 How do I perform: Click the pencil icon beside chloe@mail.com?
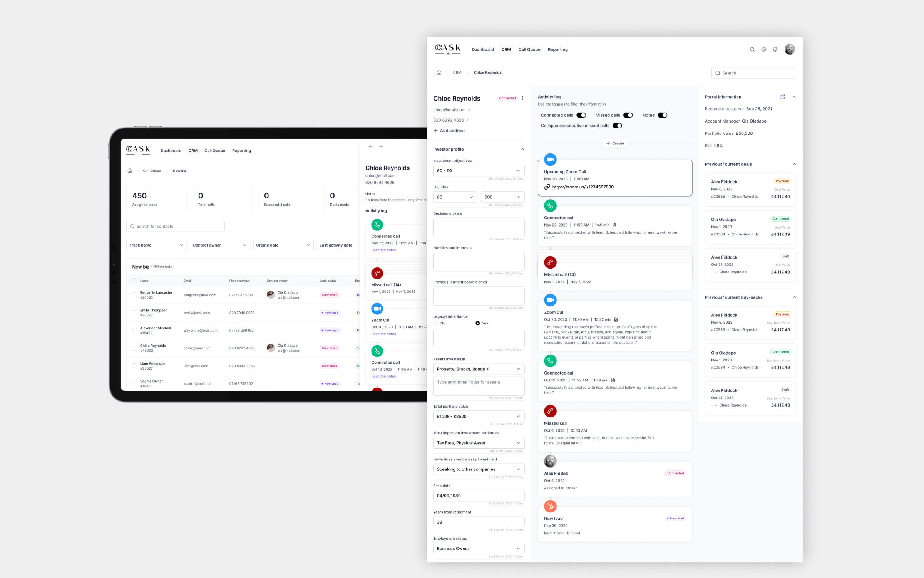pos(469,110)
